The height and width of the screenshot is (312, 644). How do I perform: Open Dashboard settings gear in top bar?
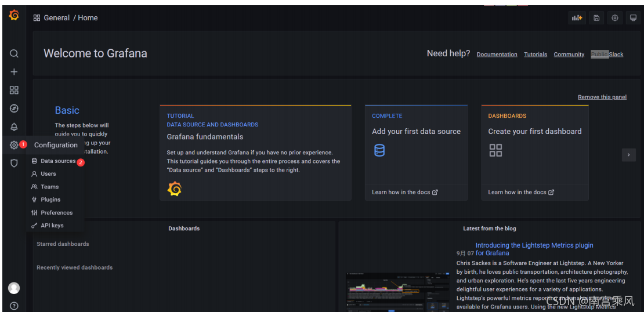coord(615,17)
